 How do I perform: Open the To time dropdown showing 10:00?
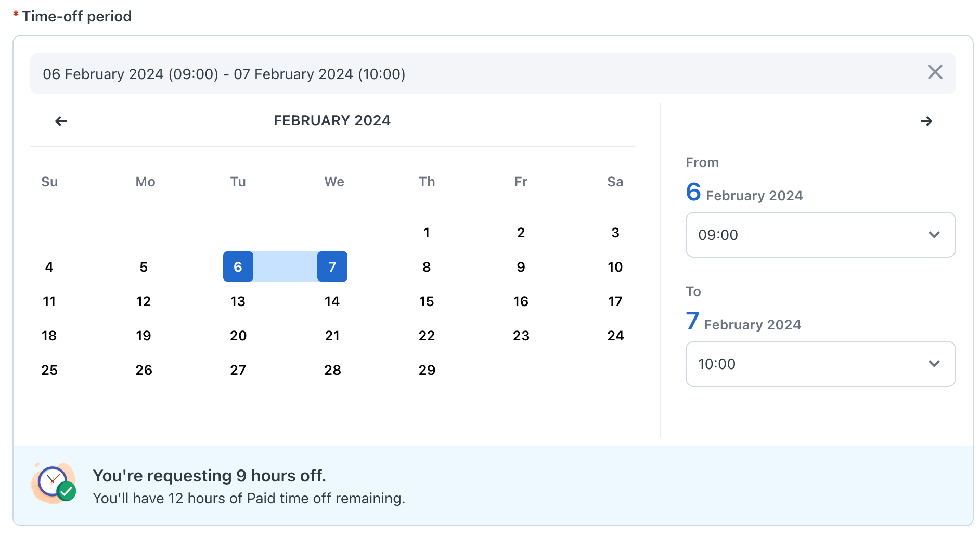click(820, 364)
